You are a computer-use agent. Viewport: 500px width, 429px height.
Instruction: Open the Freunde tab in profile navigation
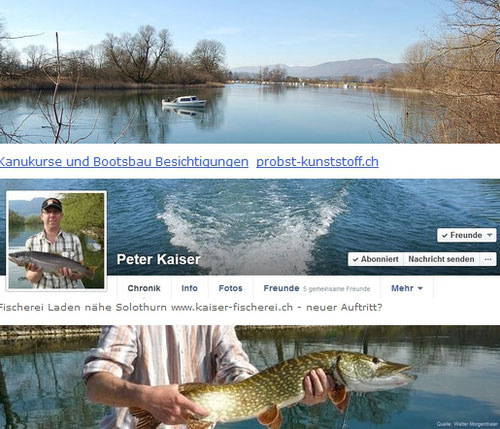click(x=281, y=288)
